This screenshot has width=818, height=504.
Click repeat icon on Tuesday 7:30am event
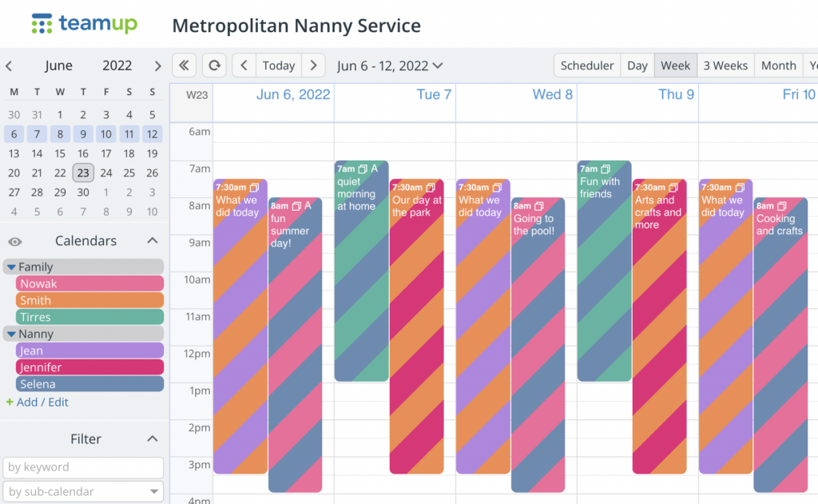[431, 188]
